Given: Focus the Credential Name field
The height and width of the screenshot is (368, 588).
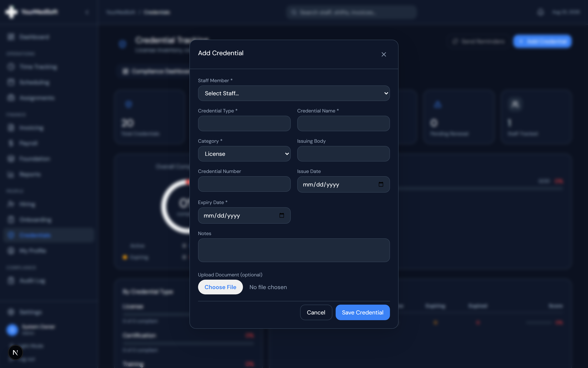Looking at the screenshot, I should coord(343,123).
